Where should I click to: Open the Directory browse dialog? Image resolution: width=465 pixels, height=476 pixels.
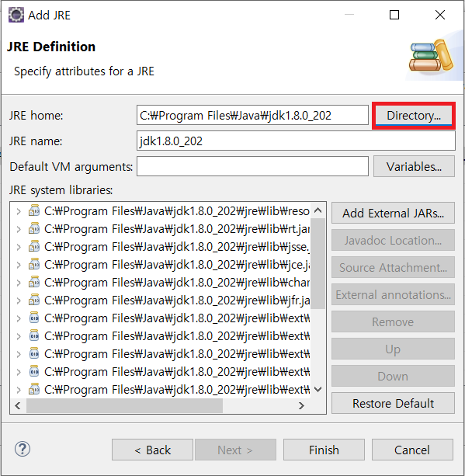(x=414, y=116)
